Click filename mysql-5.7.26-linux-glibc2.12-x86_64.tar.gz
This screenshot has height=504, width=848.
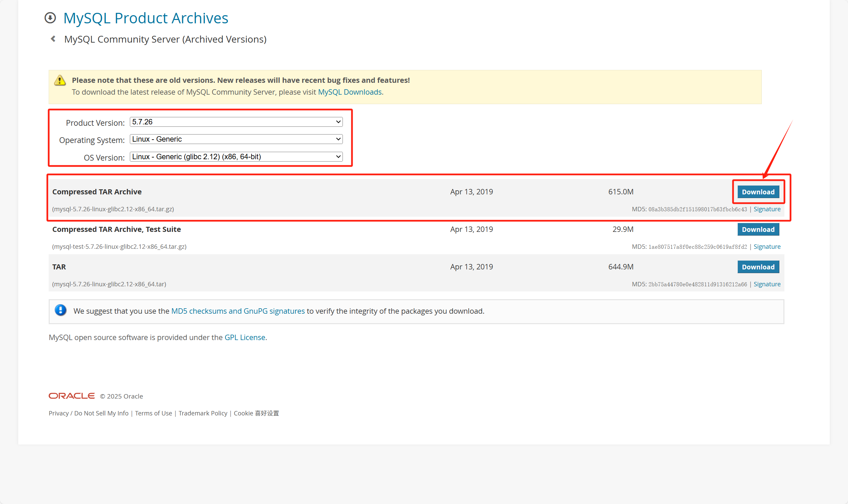tap(113, 209)
